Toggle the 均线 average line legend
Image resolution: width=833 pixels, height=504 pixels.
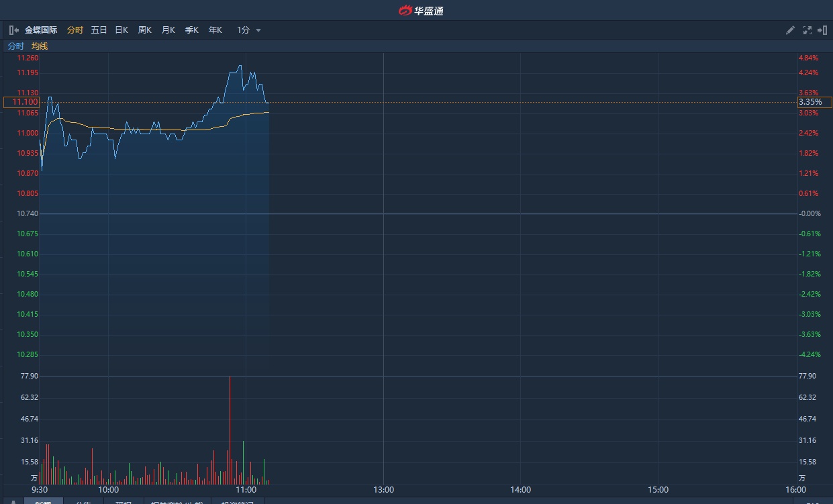40,46
